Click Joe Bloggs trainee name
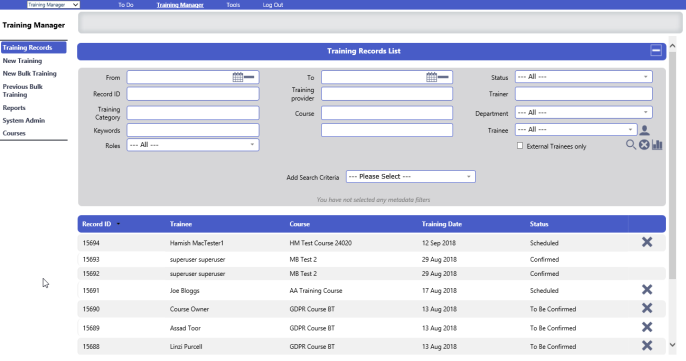This screenshot has width=686, height=361. [x=184, y=291]
